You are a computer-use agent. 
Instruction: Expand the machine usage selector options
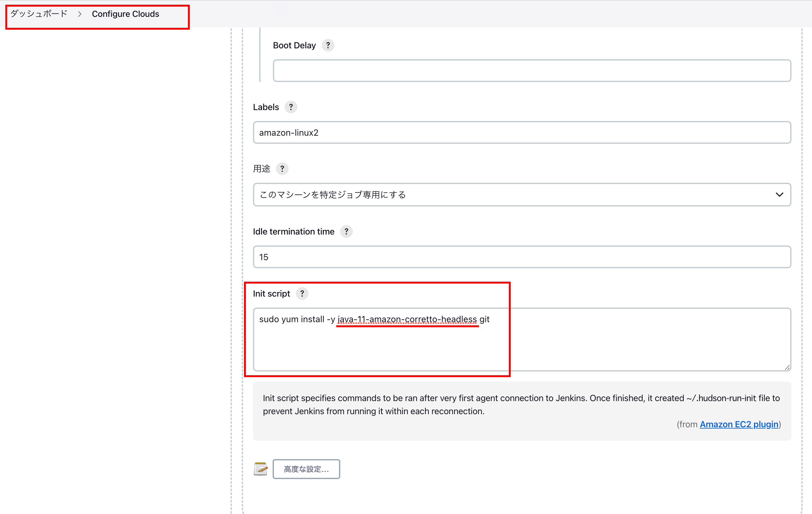click(522, 194)
